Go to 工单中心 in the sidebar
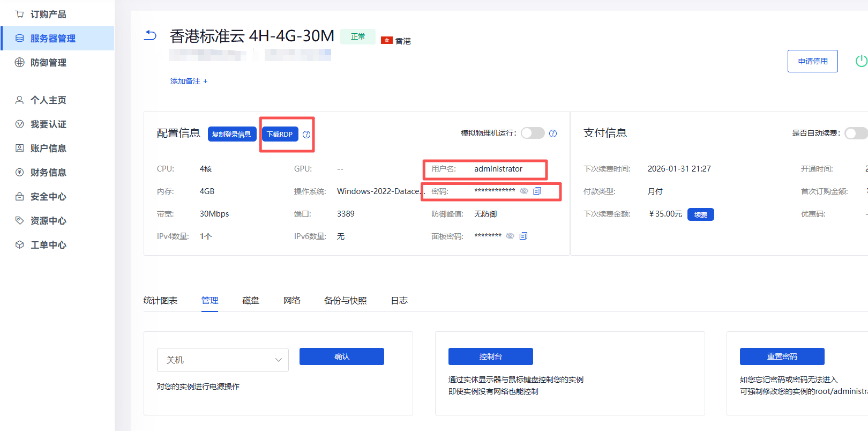This screenshot has width=868, height=431. click(48, 245)
